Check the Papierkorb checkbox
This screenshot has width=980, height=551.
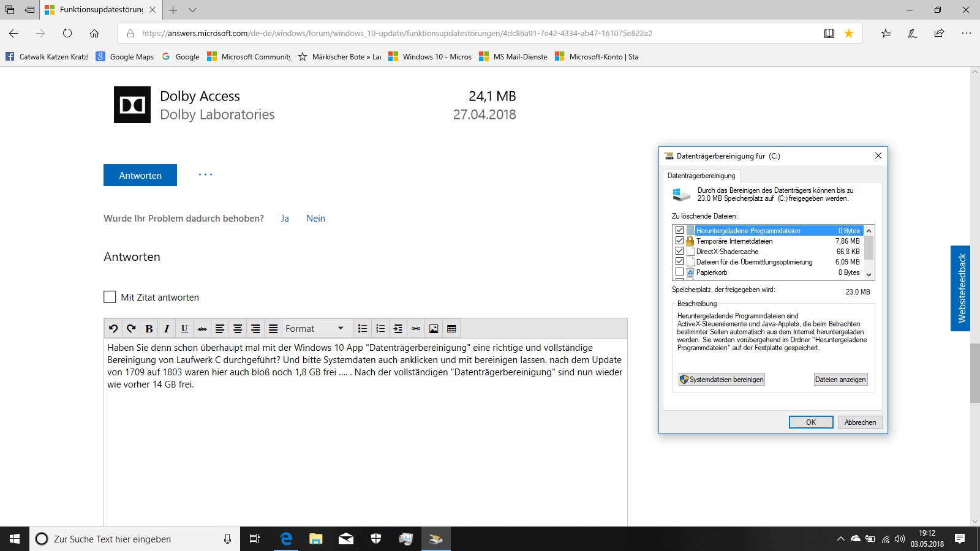679,272
